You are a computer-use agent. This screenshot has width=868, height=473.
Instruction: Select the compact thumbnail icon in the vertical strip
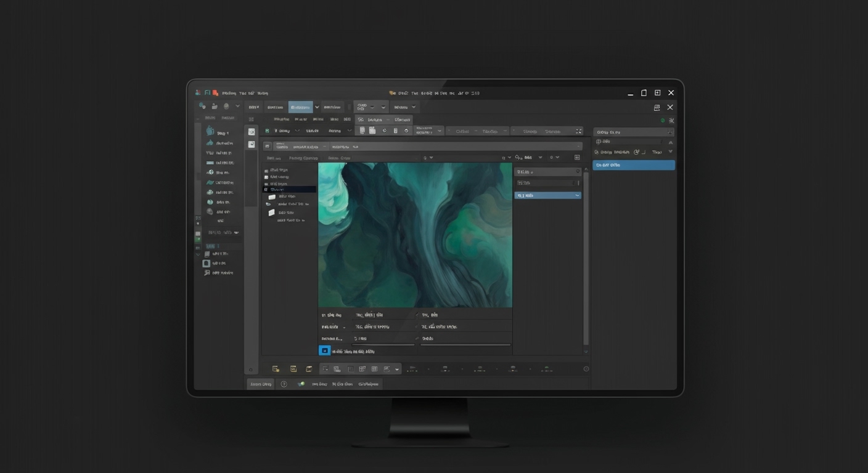pos(251,144)
